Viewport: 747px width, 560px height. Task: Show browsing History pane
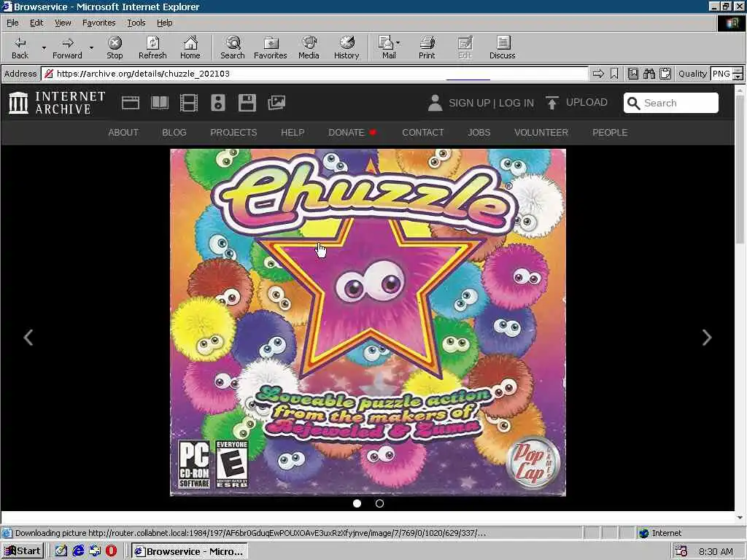pyautogui.click(x=347, y=47)
